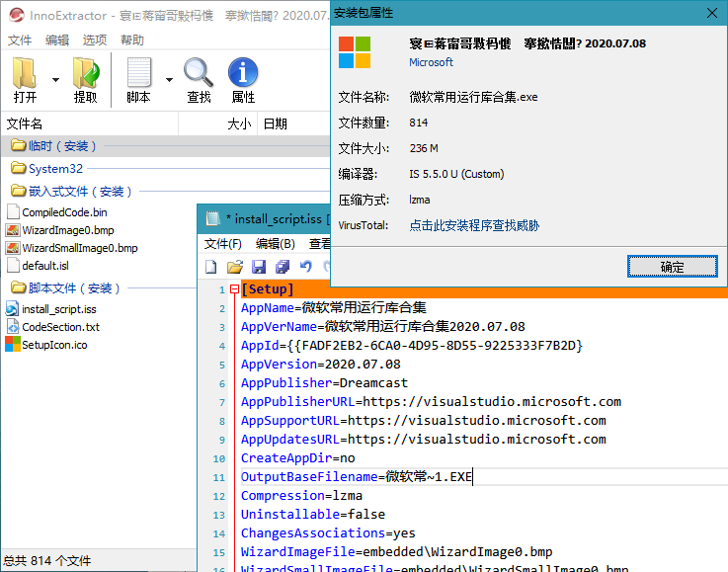Open the dropdown arrow beside 脚本 button
Screen dimensions: 728x572
169,80
